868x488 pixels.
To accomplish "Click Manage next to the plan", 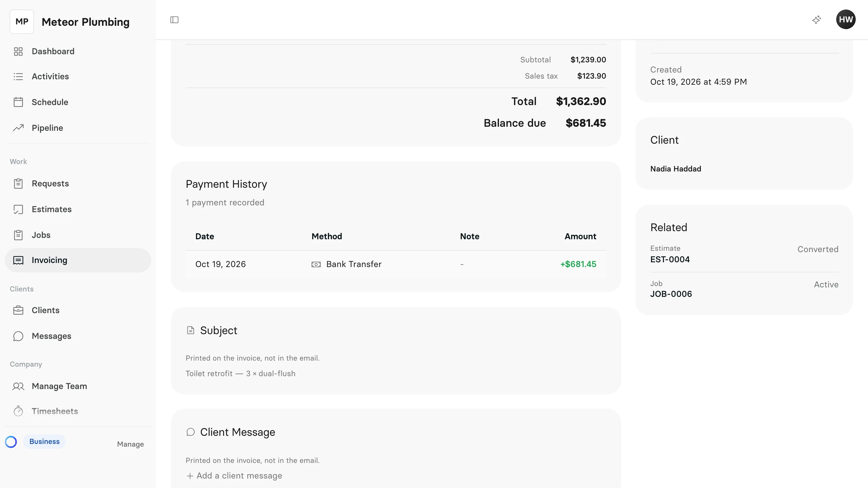I will point(130,444).
